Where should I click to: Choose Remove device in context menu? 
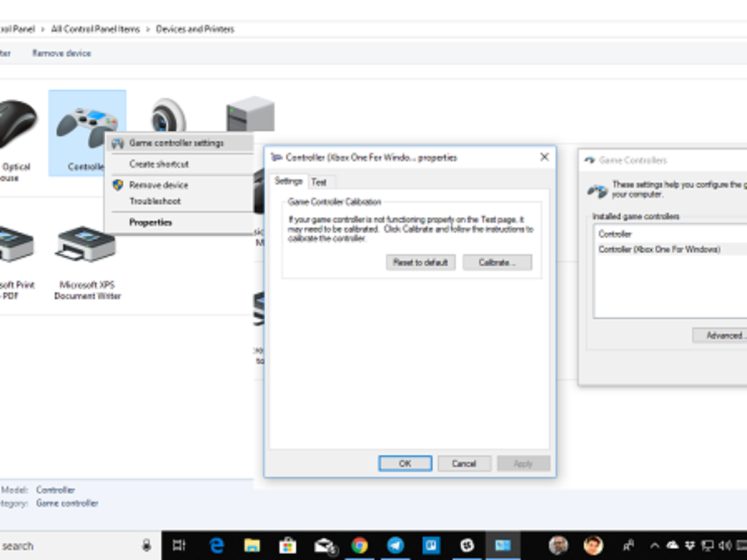pyautogui.click(x=158, y=185)
